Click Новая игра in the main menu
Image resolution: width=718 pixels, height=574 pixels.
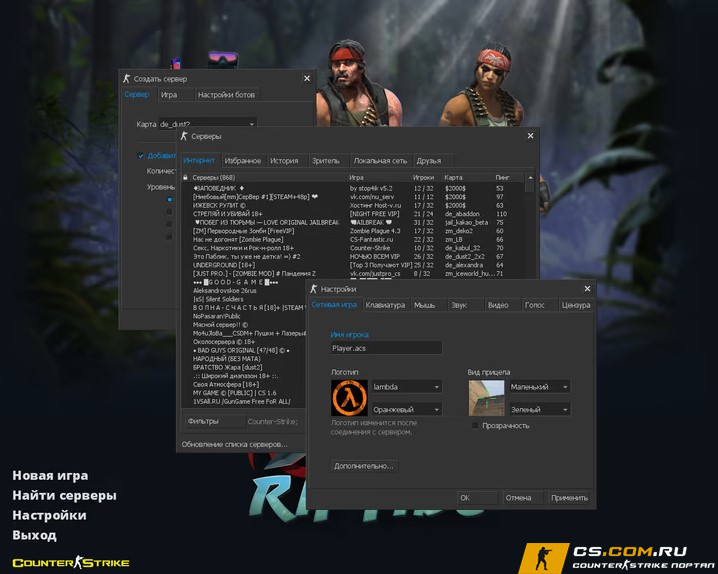click(50, 476)
